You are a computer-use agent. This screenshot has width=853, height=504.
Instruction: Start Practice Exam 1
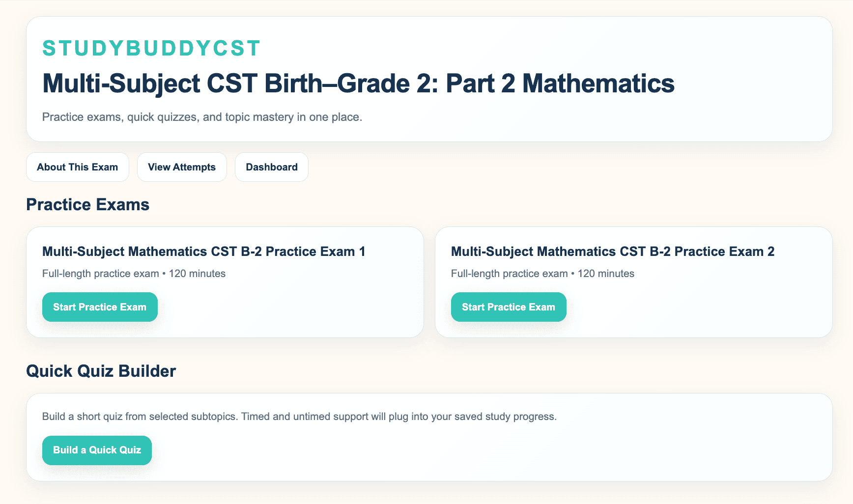(x=99, y=307)
